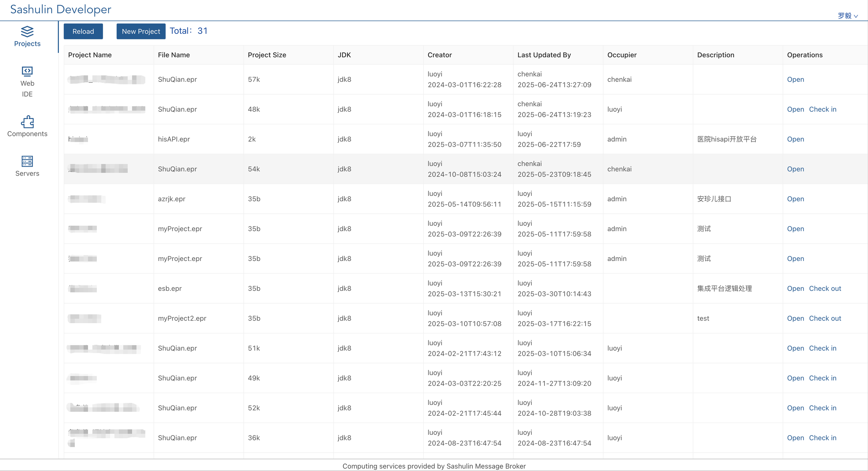Screen dimensions: 868x471
Task: Open the hisAPI.epr project
Action: coord(795,139)
